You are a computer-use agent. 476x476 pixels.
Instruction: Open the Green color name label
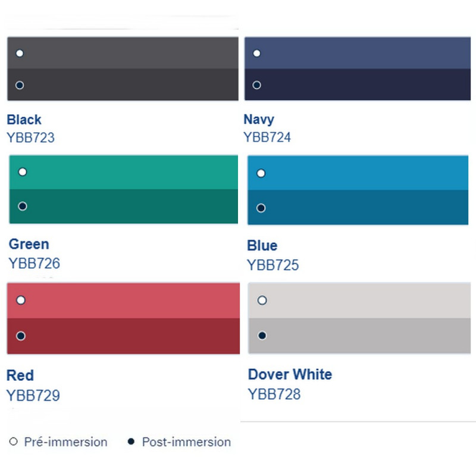pyautogui.click(x=29, y=244)
